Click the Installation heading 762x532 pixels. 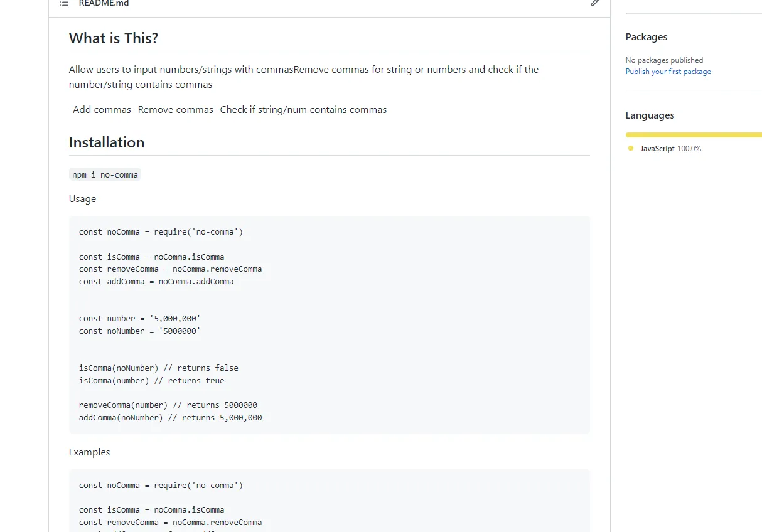[107, 142]
